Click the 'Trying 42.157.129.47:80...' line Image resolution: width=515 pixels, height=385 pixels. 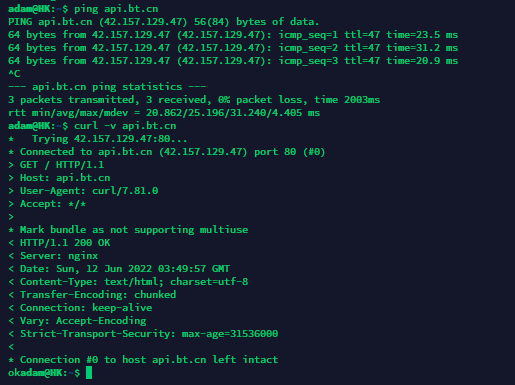(98, 139)
